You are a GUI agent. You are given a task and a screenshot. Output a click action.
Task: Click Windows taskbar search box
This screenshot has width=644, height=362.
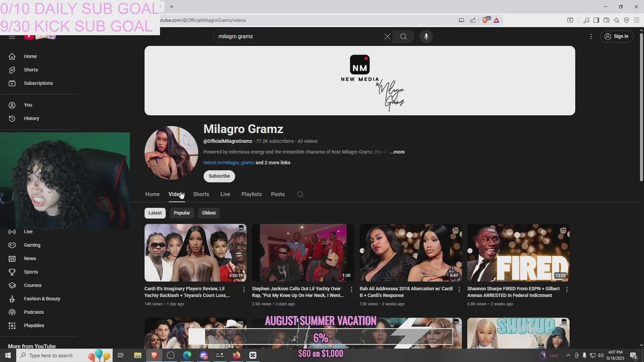(x=65, y=355)
